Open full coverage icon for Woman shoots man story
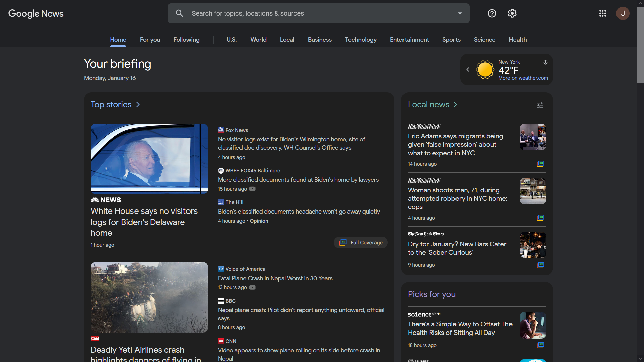The width and height of the screenshot is (644, 362). tap(540, 218)
